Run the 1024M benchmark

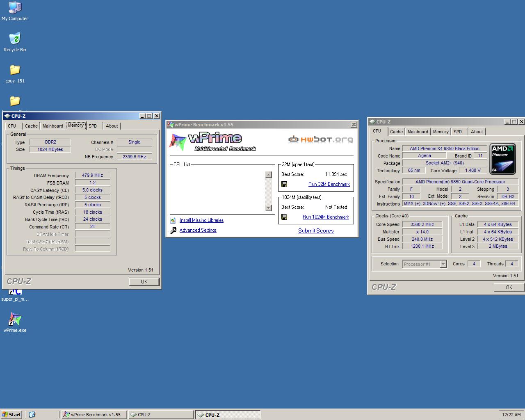point(326,217)
